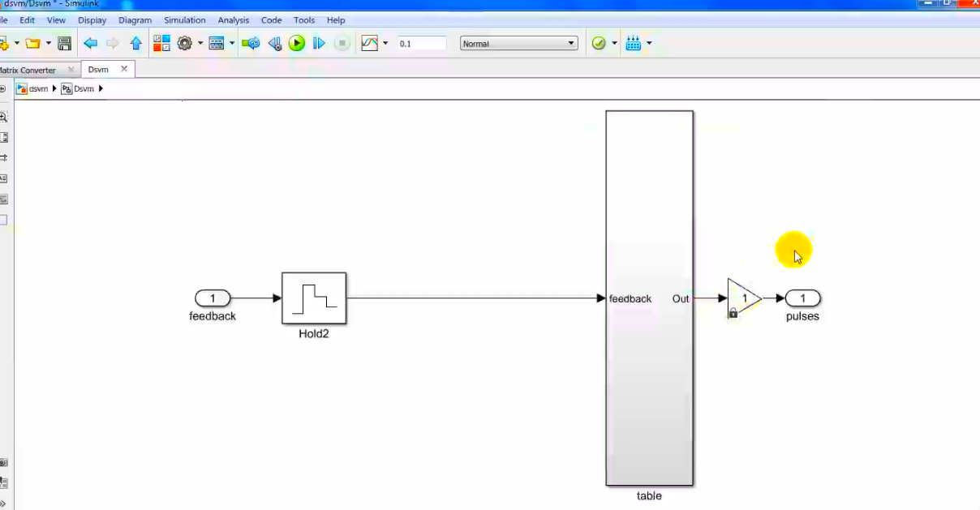
Task: Run the simulation with the green play button
Action: click(297, 44)
